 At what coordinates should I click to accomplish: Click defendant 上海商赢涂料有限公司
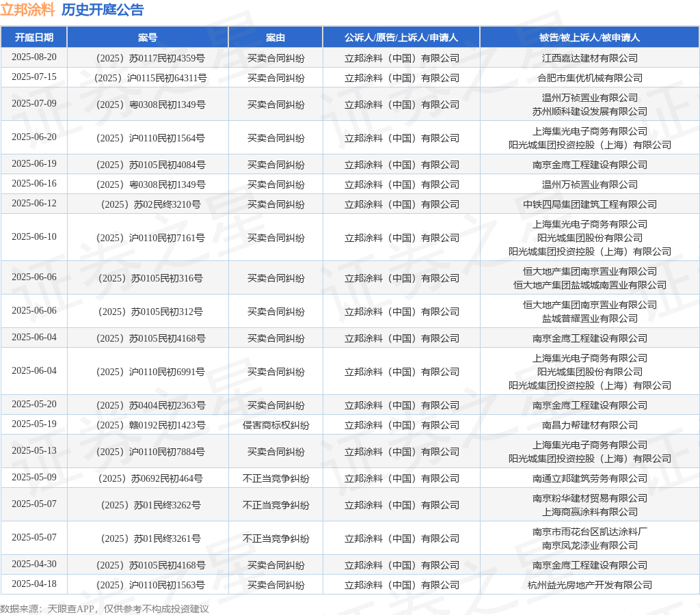[590, 512]
